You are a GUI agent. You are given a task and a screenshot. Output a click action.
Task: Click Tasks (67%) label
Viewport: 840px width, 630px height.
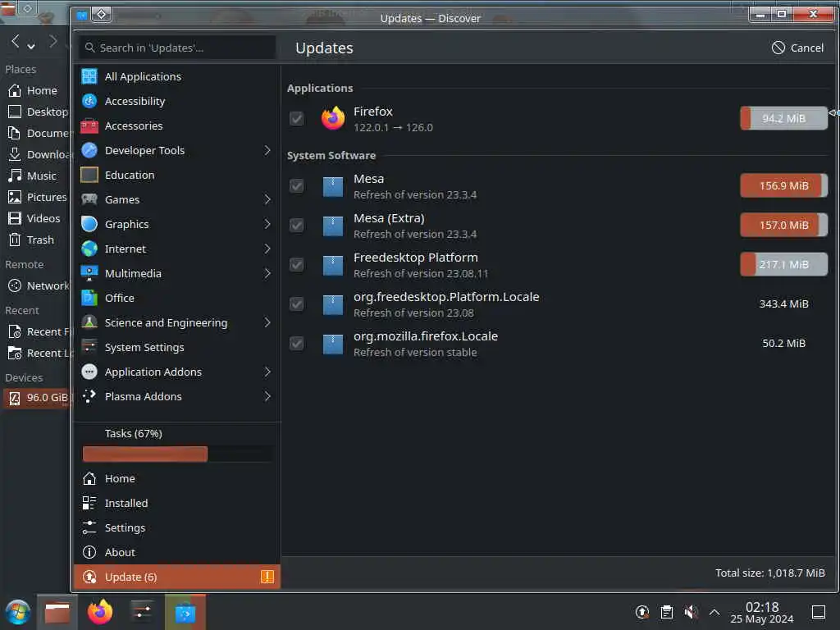click(134, 433)
